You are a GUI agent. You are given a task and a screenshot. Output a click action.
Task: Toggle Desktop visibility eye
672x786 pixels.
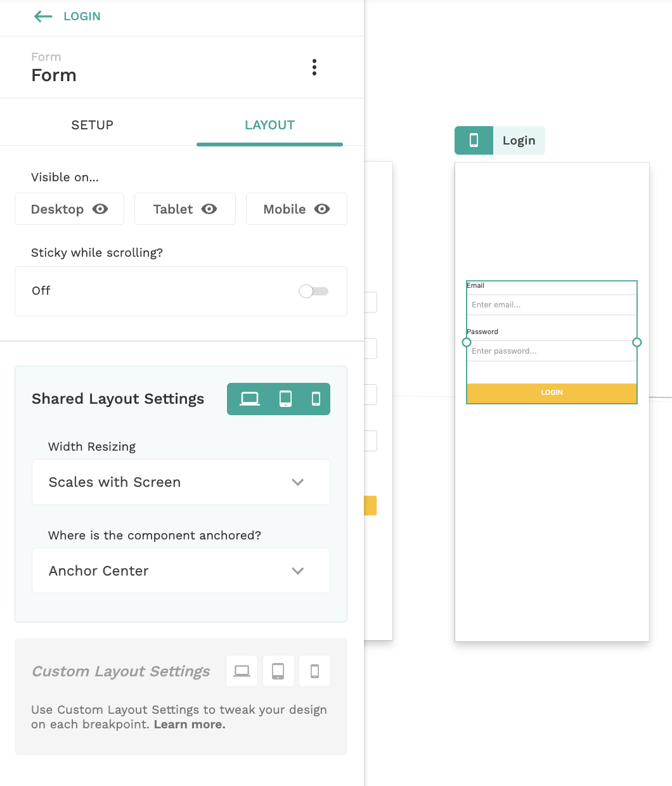coord(100,209)
